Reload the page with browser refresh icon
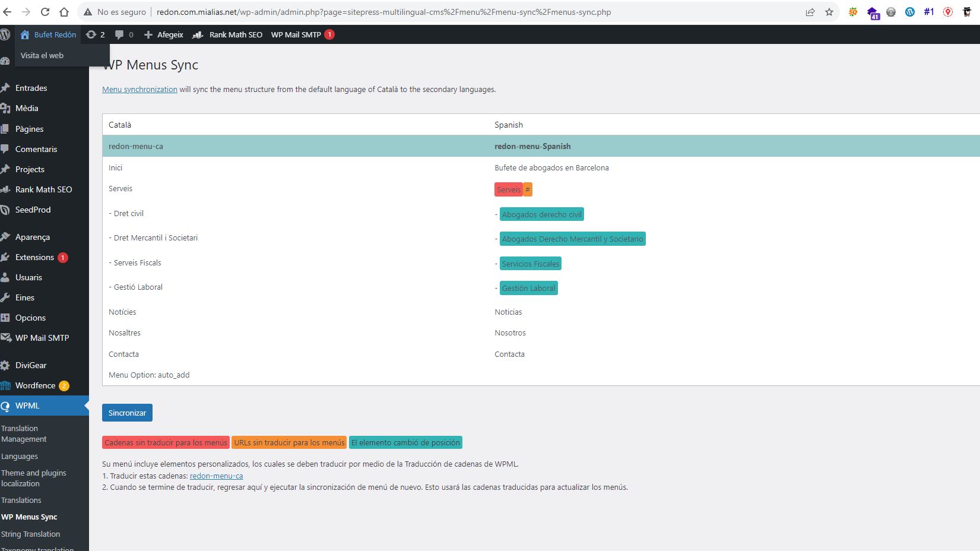This screenshot has width=980, height=551. click(45, 12)
